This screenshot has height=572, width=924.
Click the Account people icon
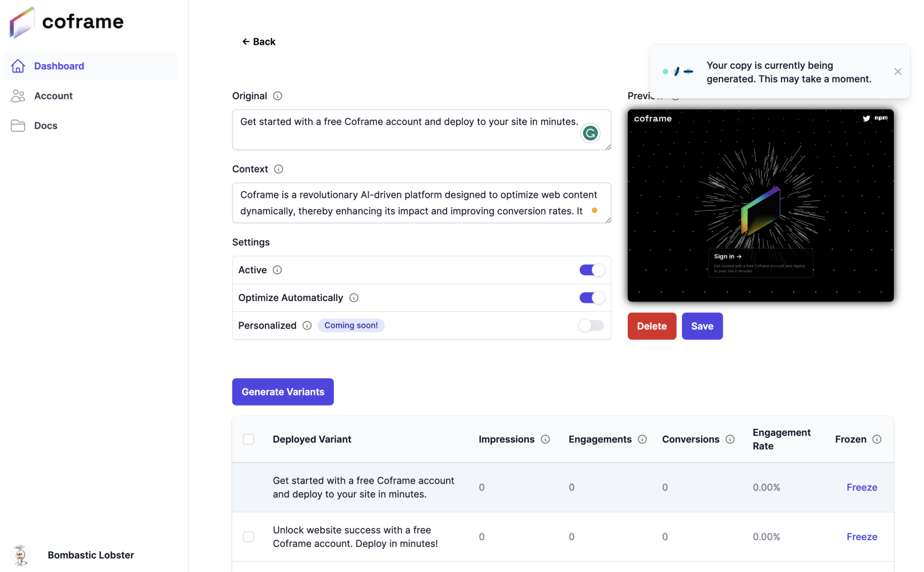[18, 96]
